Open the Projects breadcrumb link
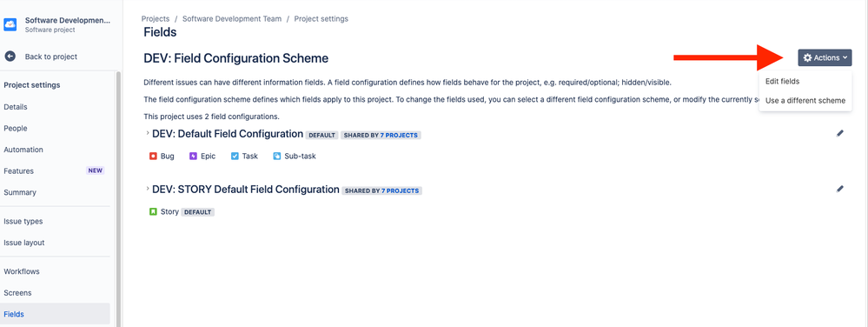The width and height of the screenshot is (868, 327). tap(156, 19)
